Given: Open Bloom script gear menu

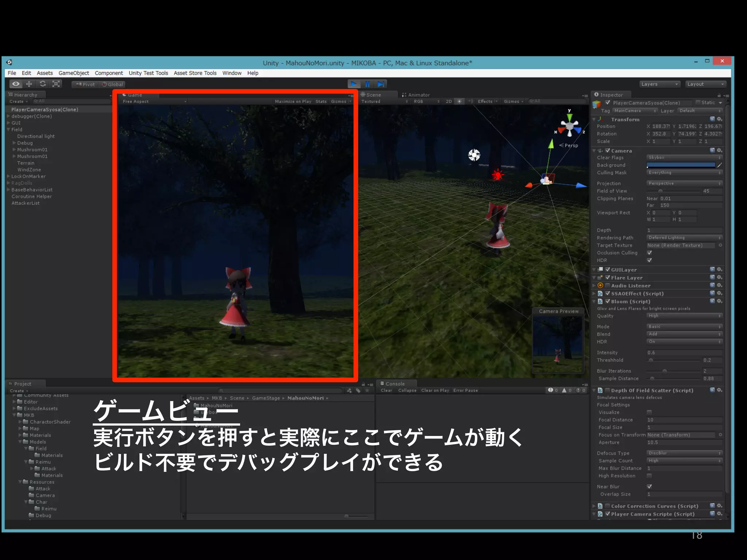Looking at the screenshot, I should 719,301.
